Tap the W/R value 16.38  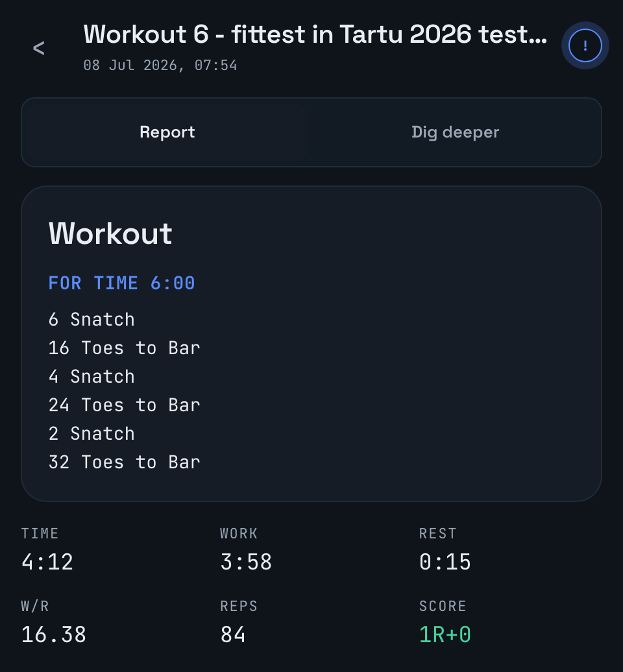point(54,634)
